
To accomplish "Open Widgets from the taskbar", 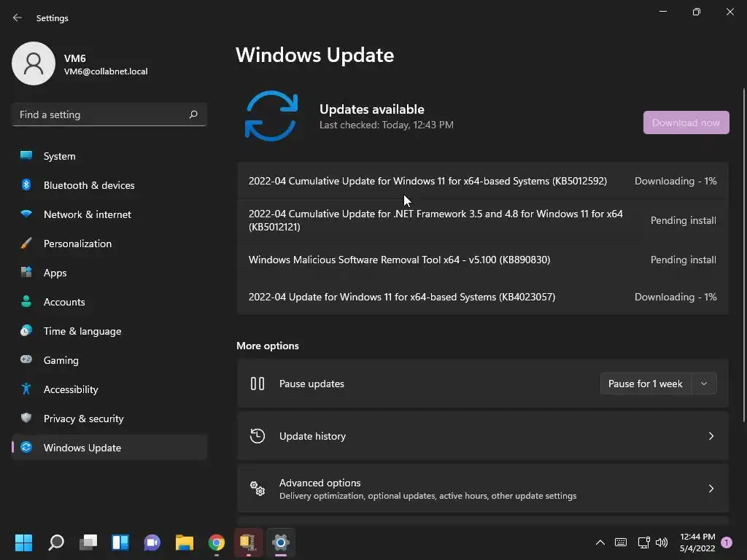I will pyautogui.click(x=120, y=542).
